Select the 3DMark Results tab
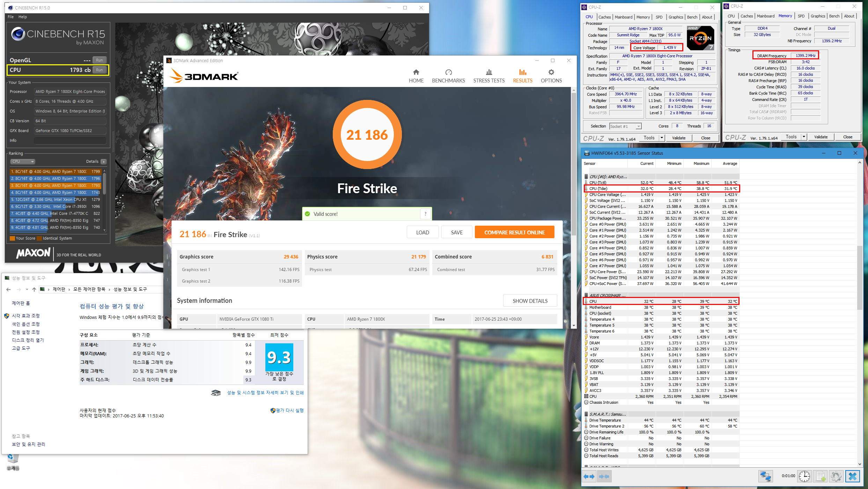The image size is (868, 489). [522, 76]
